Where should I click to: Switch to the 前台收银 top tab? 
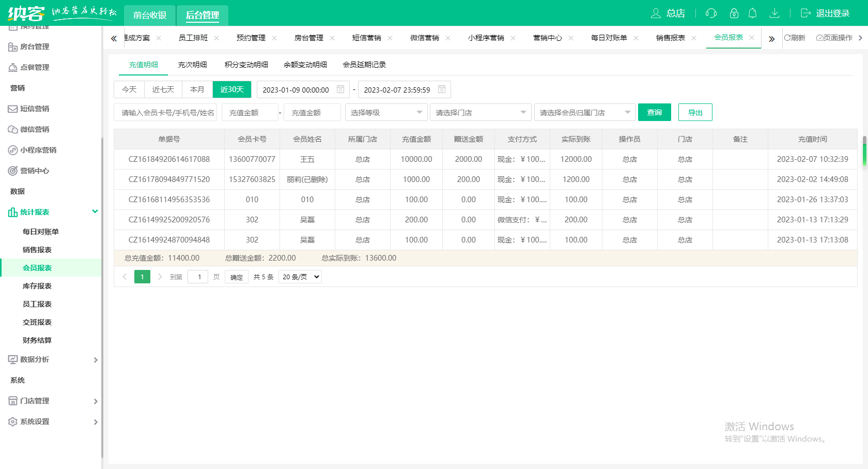pos(150,15)
